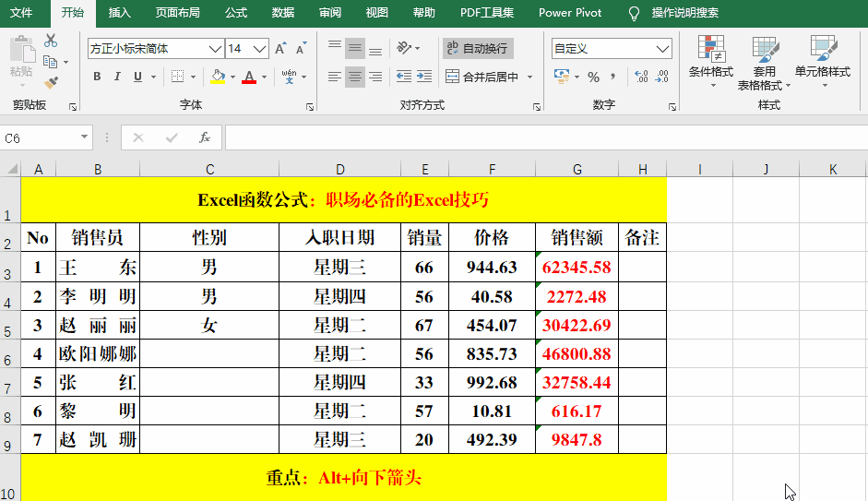Viewport: 868px width, 501px height.
Task: Increase font size with the larger A icon
Action: pyautogui.click(x=280, y=49)
